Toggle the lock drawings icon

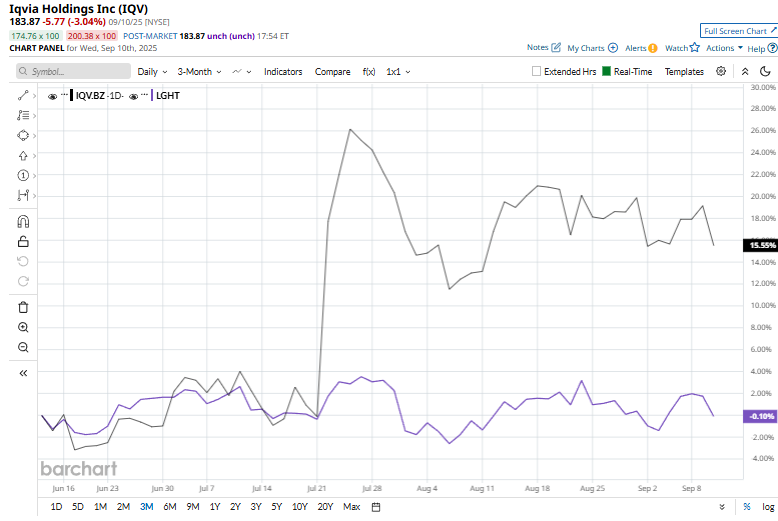click(x=23, y=242)
